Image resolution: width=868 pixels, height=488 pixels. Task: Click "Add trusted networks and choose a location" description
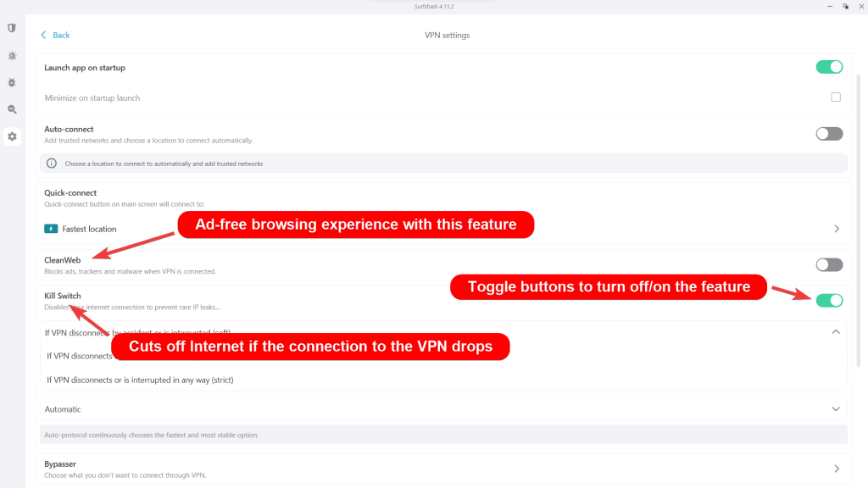[149, 141]
